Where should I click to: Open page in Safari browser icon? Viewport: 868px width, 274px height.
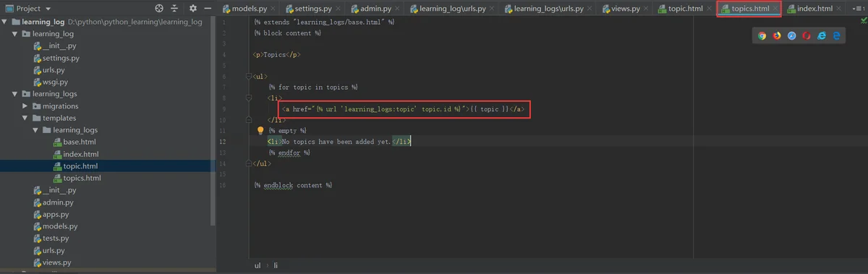[792, 35]
